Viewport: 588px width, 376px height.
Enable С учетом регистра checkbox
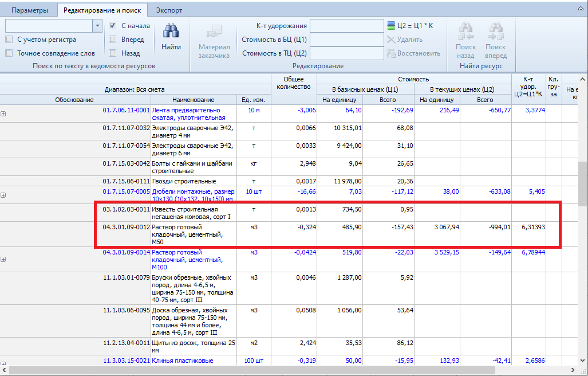9,40
